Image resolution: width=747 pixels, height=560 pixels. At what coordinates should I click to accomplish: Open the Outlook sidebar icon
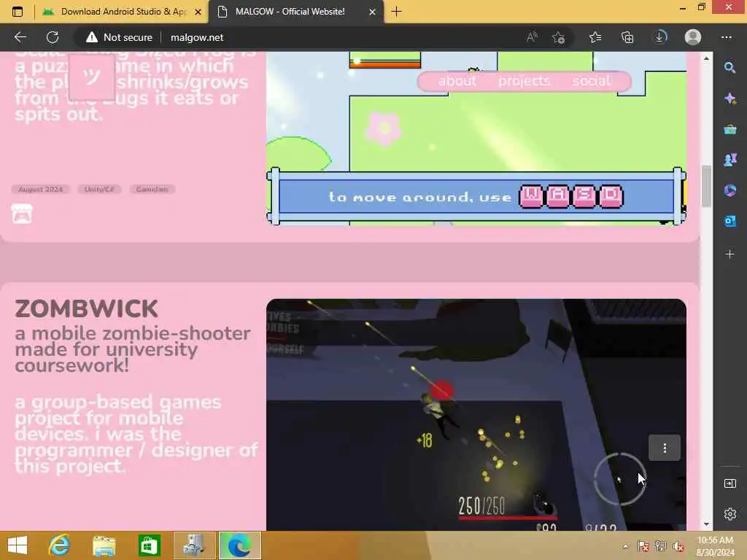point(729,221)
